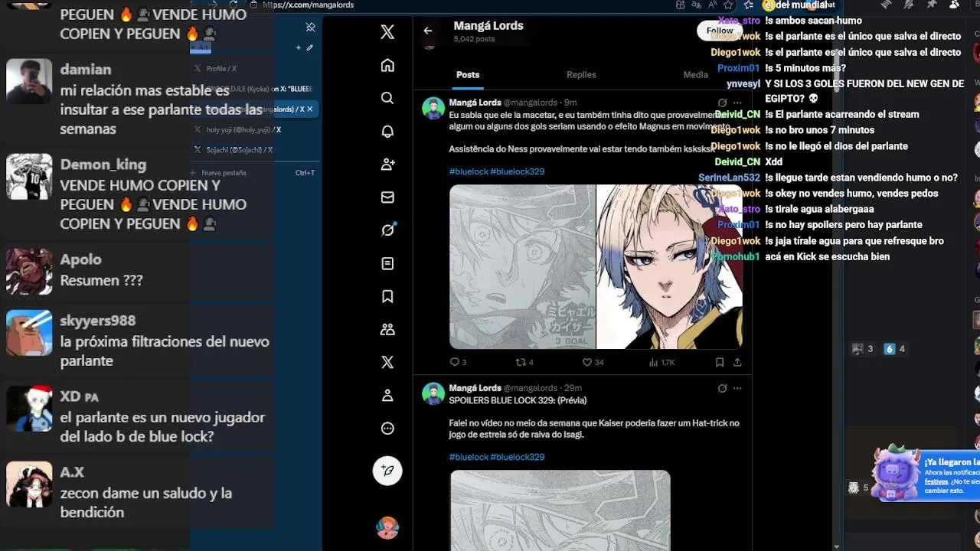980x551 pixels.
Task: Switch to the Posts tab
Action: tap(468, 75)
